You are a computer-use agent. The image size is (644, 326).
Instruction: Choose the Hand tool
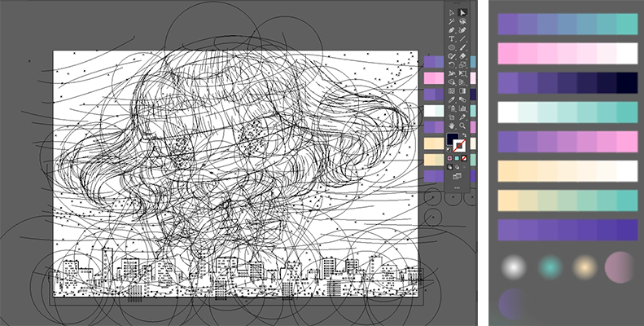coord(452,126)
